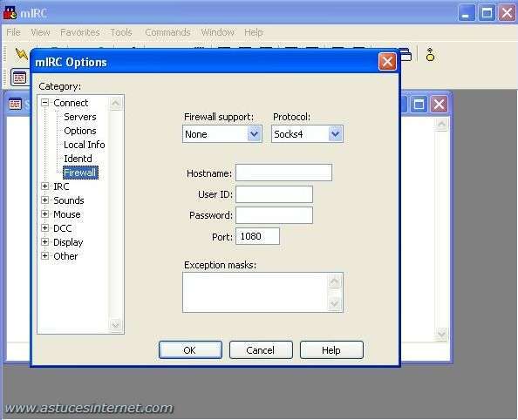
Task: Open the Protocol dropdown showing Socks4
Action: coord(336,134)
